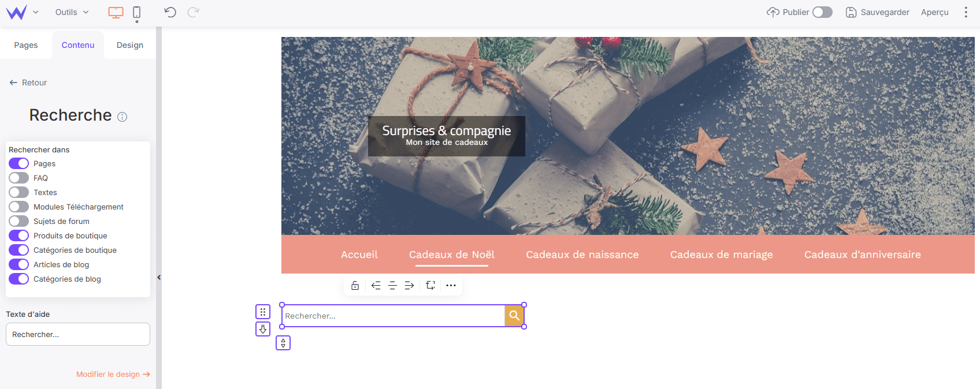980x389 pixels.
Task: Enable searching in Textes
Action: point(18,192)
